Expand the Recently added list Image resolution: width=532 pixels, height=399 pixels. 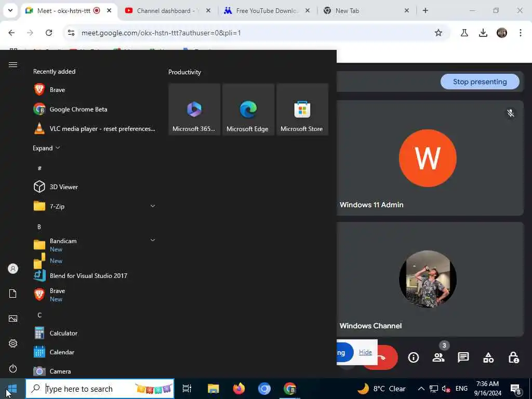[x=46, y=148]
